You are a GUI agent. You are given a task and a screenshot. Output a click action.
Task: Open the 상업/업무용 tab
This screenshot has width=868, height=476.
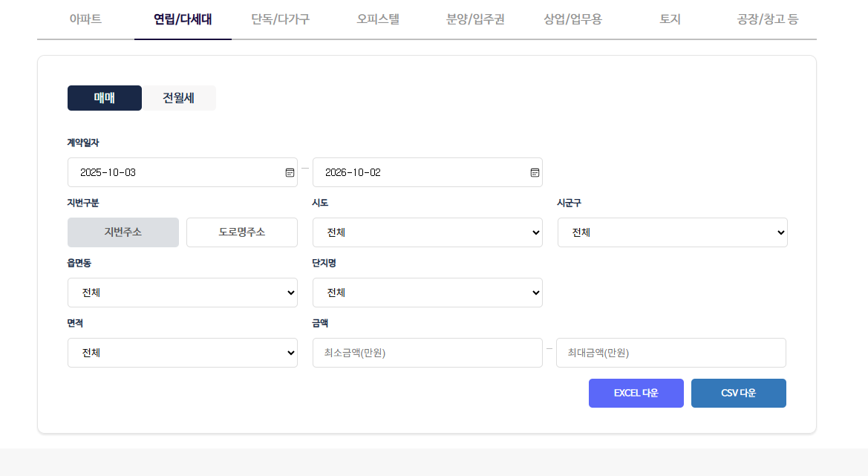572,19
